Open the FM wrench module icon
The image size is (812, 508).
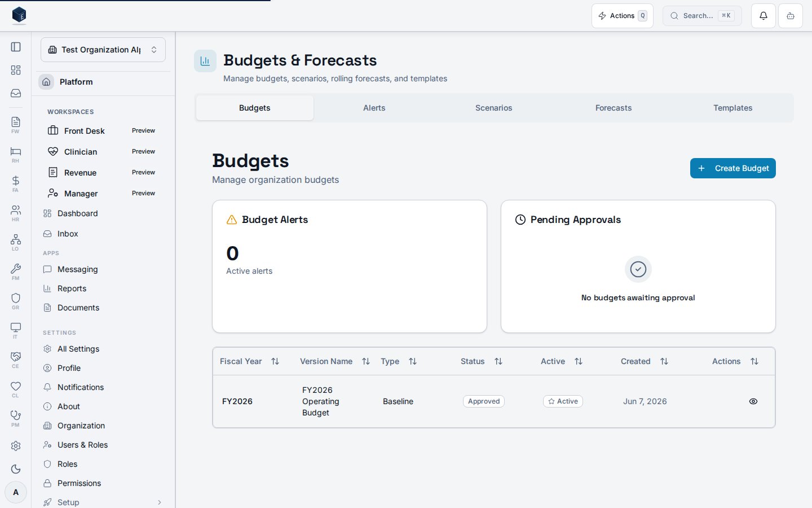pyautogui.click(x=16, y=271)
